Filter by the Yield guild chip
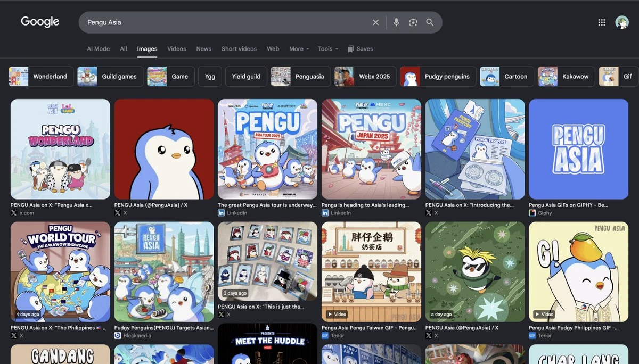Screen dimensions: 639x364 (246, 77)
